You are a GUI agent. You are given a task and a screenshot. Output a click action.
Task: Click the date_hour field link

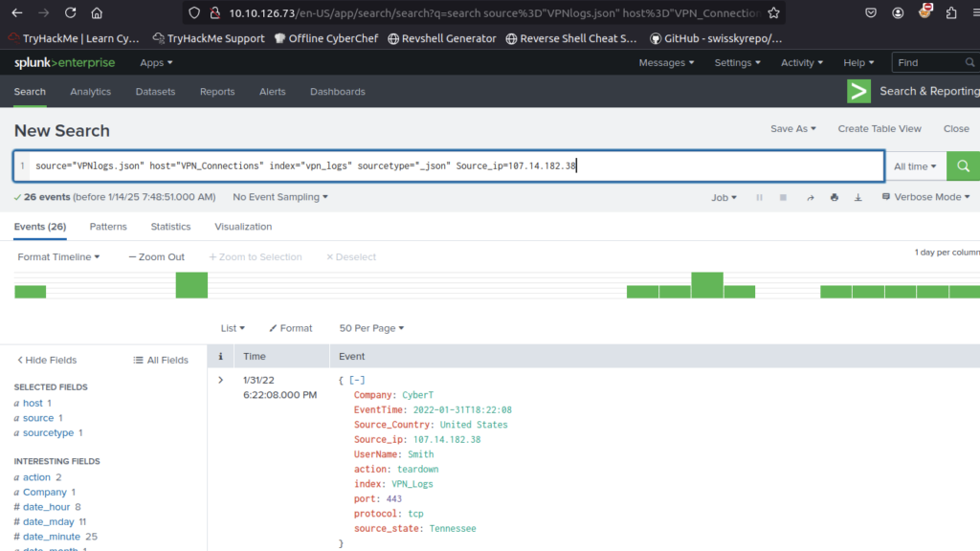pos(46,507)
